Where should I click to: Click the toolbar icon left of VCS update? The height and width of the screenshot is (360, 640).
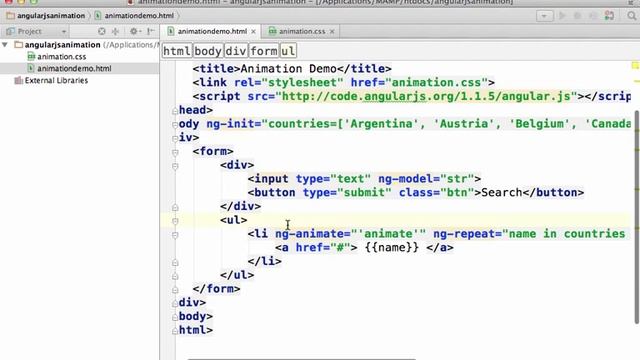pyautogui.click(x=593, y=16)
